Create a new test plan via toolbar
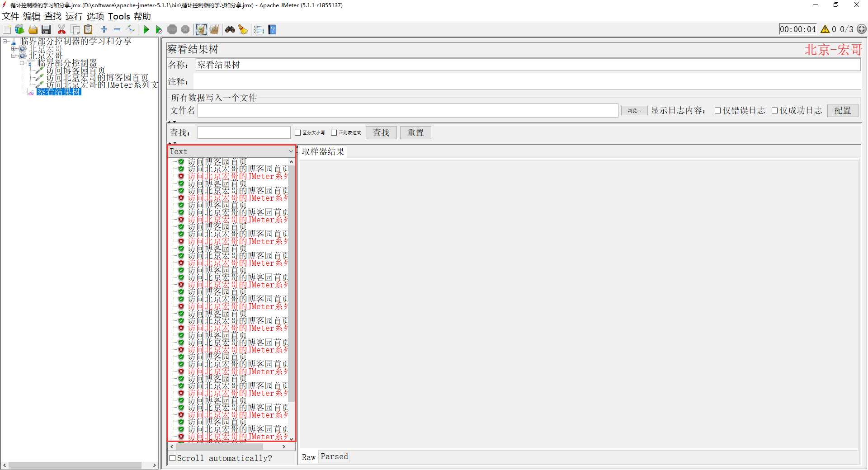Image resolution: width=868 pixels, height=470 pixels. [x=7, y=29]
